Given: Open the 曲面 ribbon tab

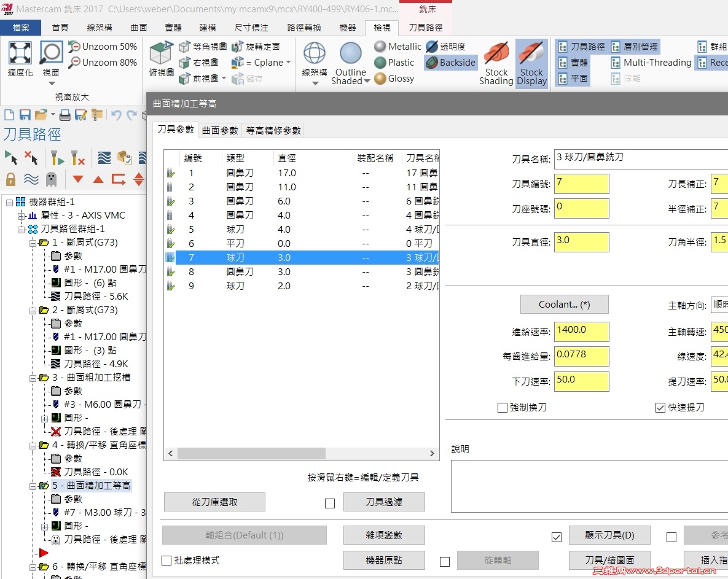Looking at the screenshot, I should pyautogui.click(x=139, y=28).
